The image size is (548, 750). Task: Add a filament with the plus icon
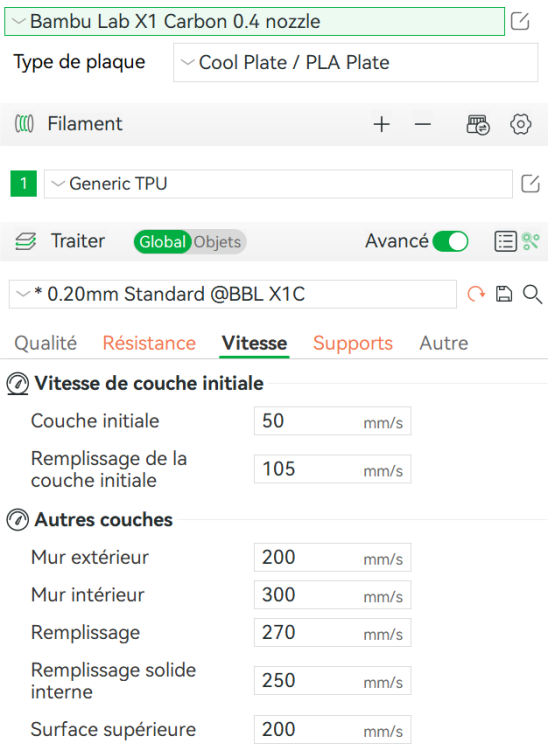(x=382, y=124)
